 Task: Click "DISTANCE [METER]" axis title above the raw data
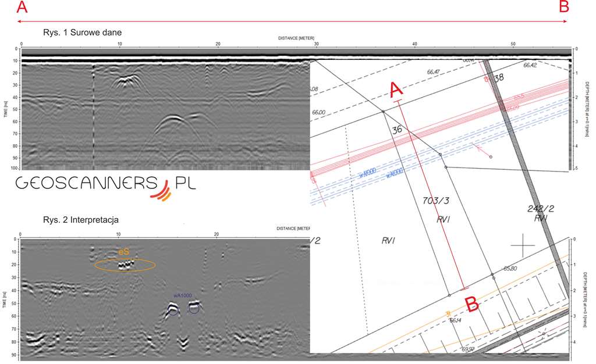296,38
